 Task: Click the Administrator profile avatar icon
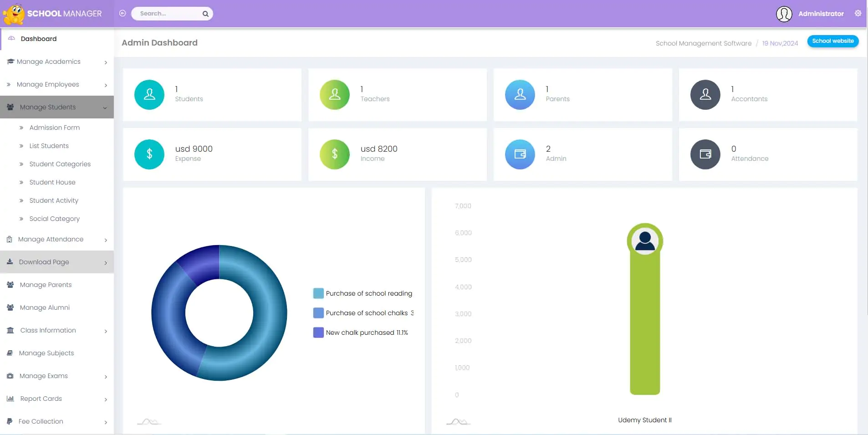click(x=784, y=14)
